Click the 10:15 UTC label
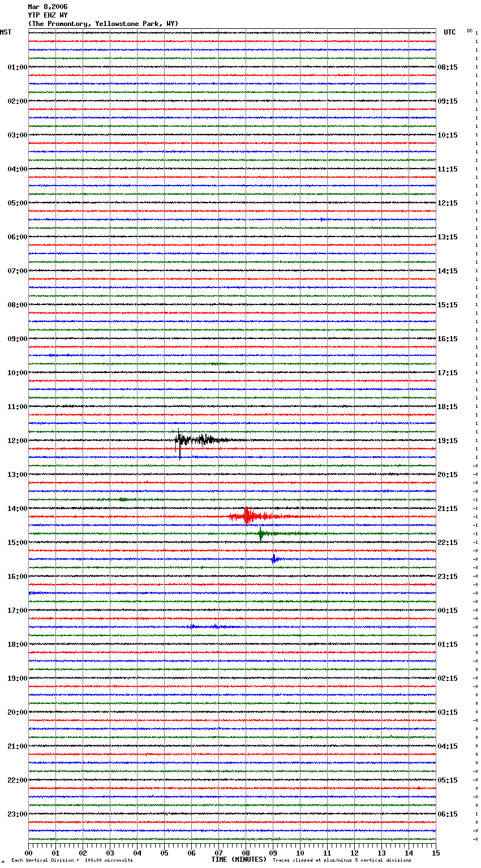Screen dimensions: 481x868 tap(448, 135)
